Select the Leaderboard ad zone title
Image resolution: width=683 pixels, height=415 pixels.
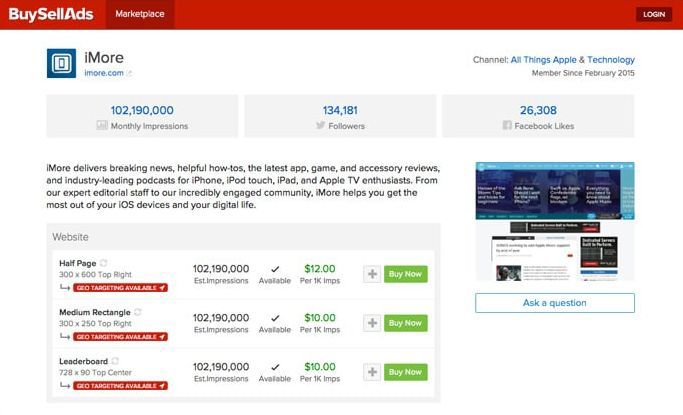(83, 361)
